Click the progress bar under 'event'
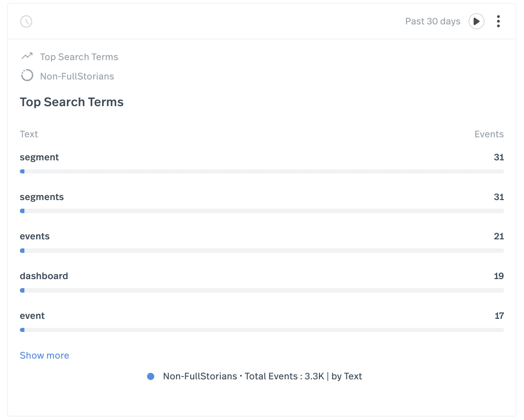 262,330
